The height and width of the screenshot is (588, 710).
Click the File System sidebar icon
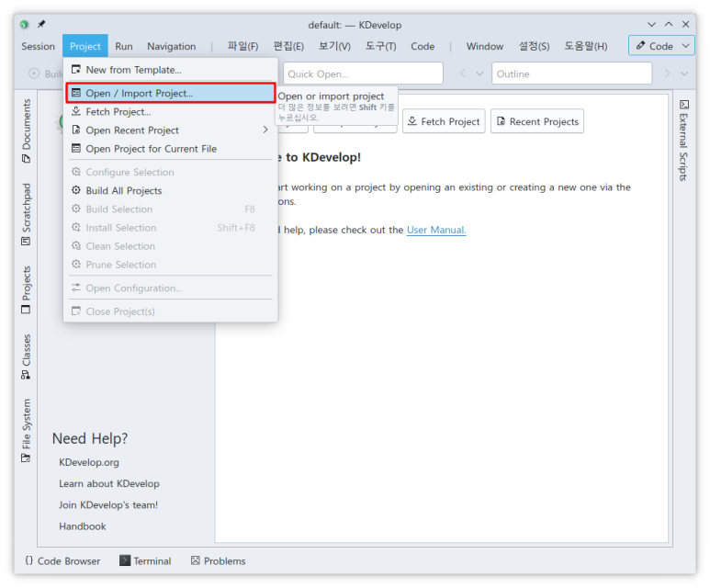27,458
